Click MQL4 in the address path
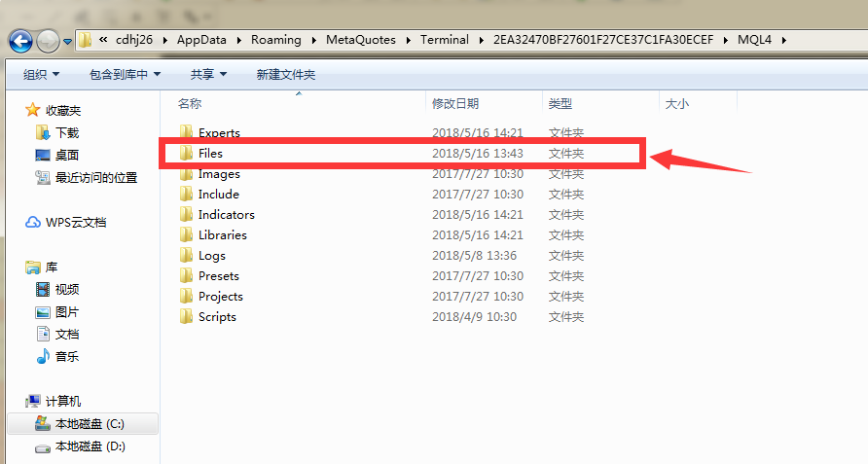 pyautogui.click(x=754, y=40)
